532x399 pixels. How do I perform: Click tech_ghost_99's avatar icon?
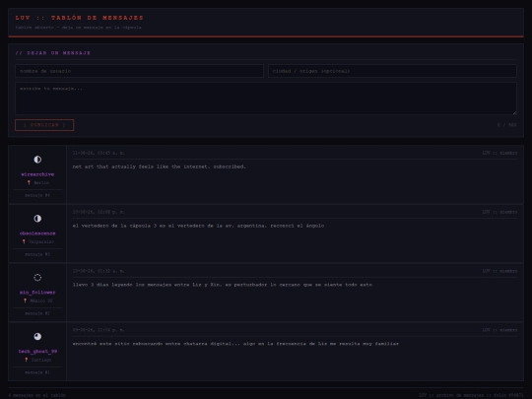pyautogui.click(x=37, y=337)
